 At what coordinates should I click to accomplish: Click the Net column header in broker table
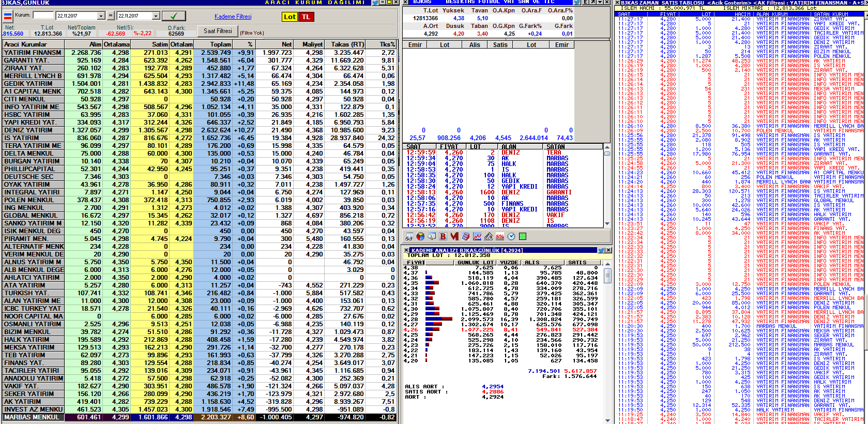(275, 44)
